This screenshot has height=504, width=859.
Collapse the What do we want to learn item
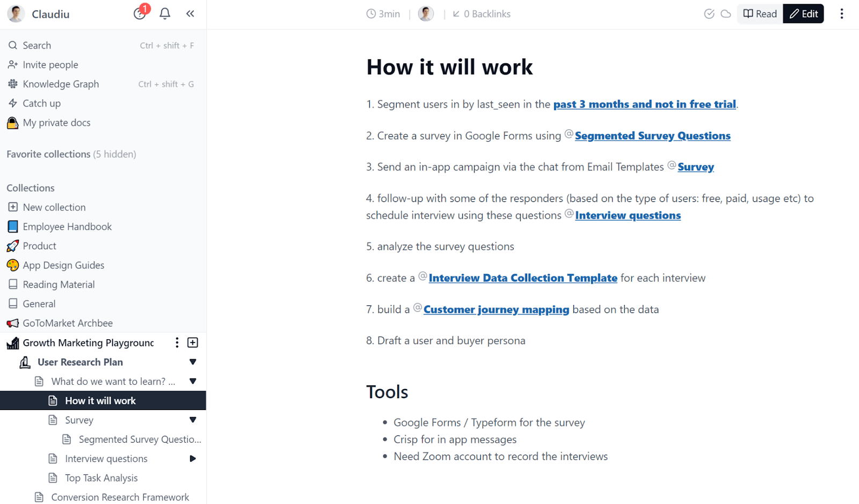193,381
